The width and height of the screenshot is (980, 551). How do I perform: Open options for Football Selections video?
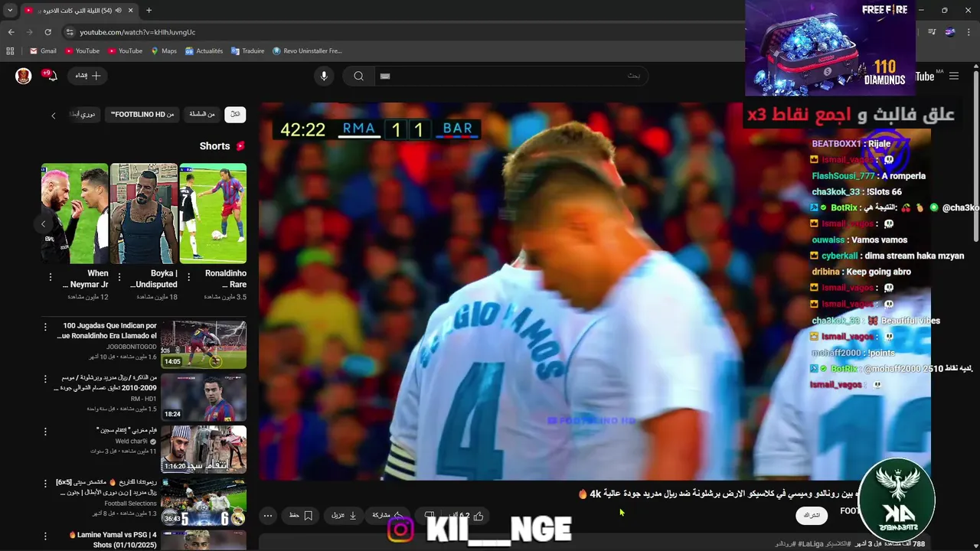[x=45, y=484]
